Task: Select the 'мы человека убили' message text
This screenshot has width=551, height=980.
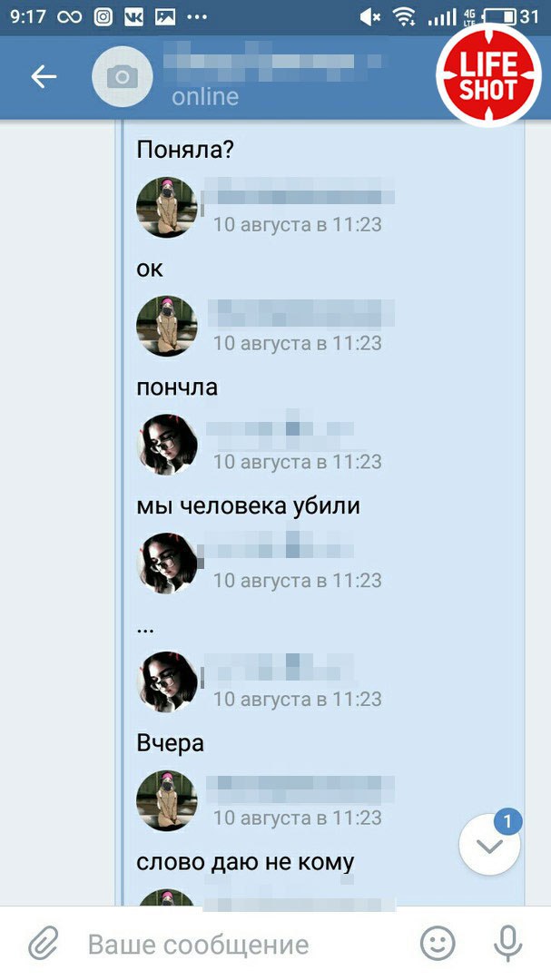Action: tap(249, 505)
